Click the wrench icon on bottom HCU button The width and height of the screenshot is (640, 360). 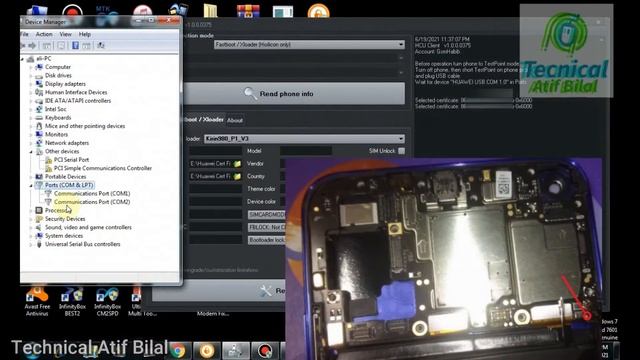tap(266, 291)
